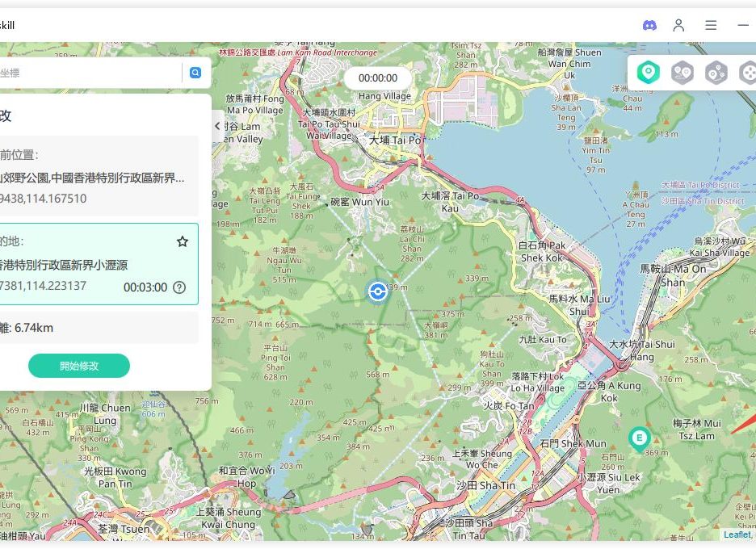This screenshot has width=756, height=549.
Task: Click the blue search icon beside coordinate field
Action: [195, 73]
